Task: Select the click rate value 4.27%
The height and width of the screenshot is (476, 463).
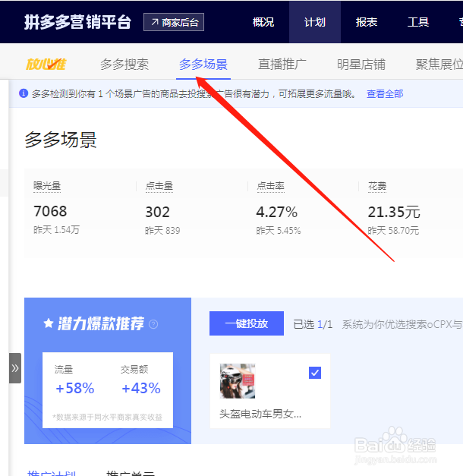Action: [x=276, y=212]
